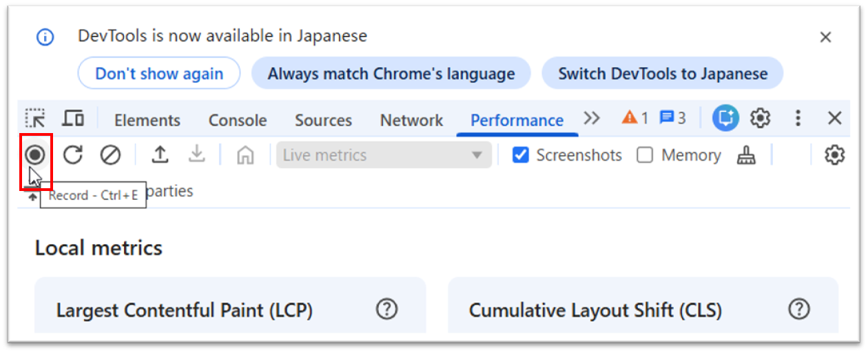The width and height of the screenshot is (868, 353).
Task: Switch to the Sources tab
Action: pos(324,120)
